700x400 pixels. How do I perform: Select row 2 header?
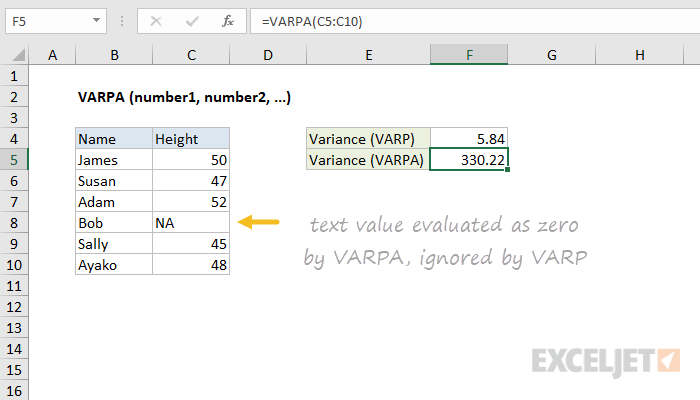click(x=14, y=97)
